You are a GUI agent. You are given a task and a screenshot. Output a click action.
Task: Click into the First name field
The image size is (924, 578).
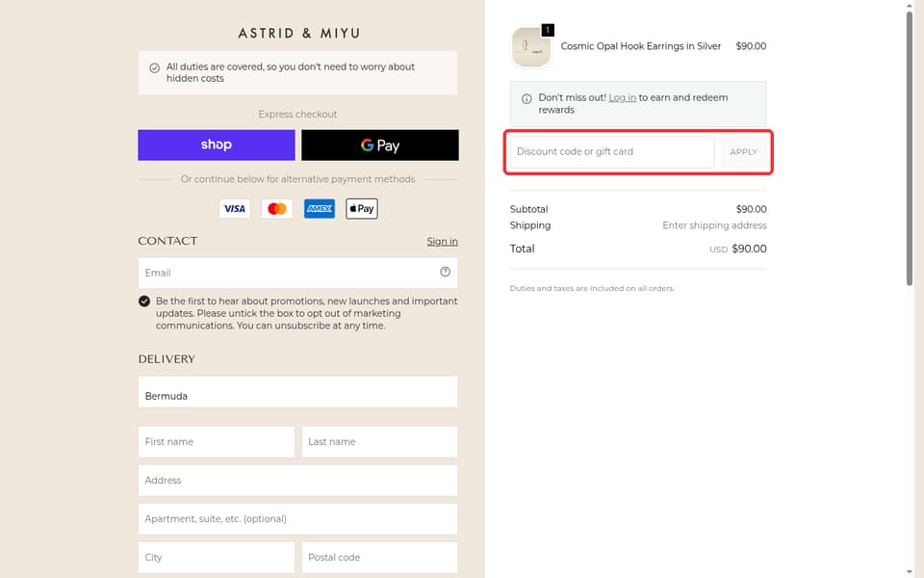coord(217,442)
